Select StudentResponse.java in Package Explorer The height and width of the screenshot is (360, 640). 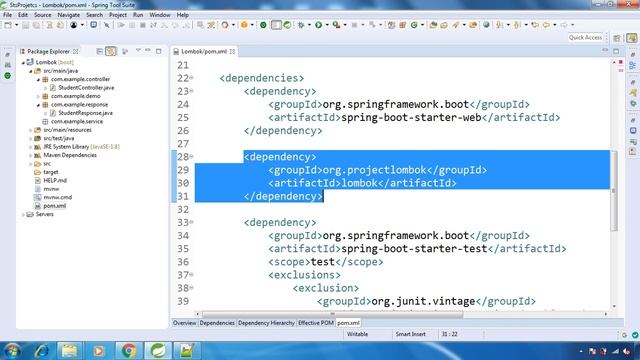[x=85, y=113]
